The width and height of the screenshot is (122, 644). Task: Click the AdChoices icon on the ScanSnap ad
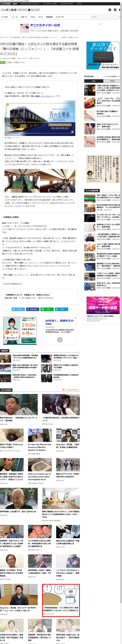119,43
